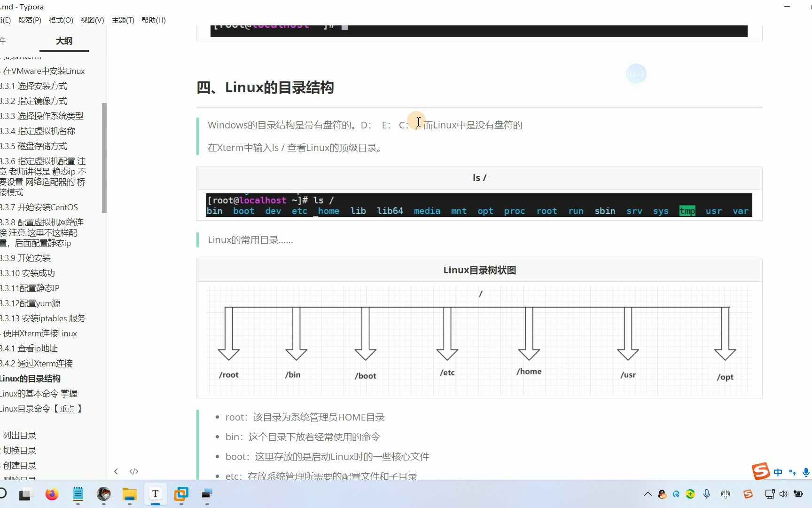The width and height of the screenshot is (812, 508).
Task: Launch Firefox from the taskbar
Action: [52, 494]
